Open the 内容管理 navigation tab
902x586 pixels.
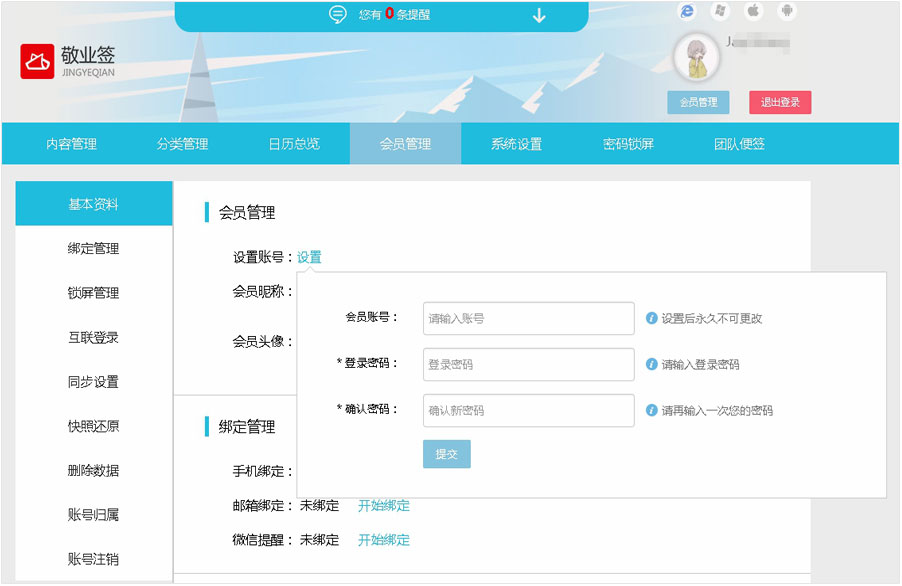(x=71, y=144)
